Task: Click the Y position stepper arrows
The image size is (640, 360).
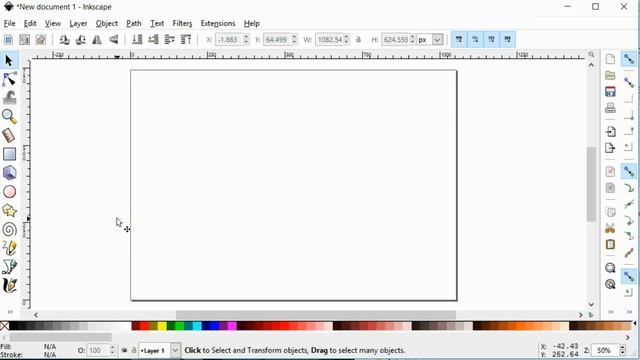Action: [x=294, y=40]
